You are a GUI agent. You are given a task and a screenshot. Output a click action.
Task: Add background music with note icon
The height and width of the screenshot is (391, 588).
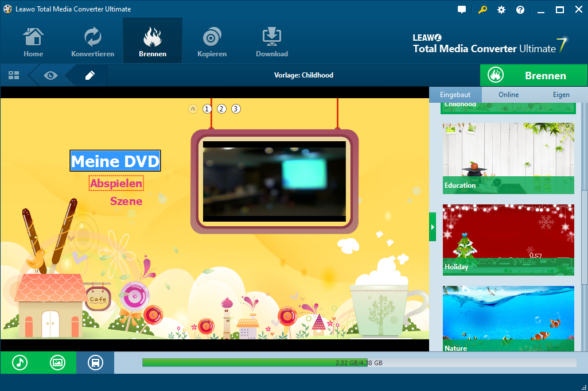(x=20, y=363)
